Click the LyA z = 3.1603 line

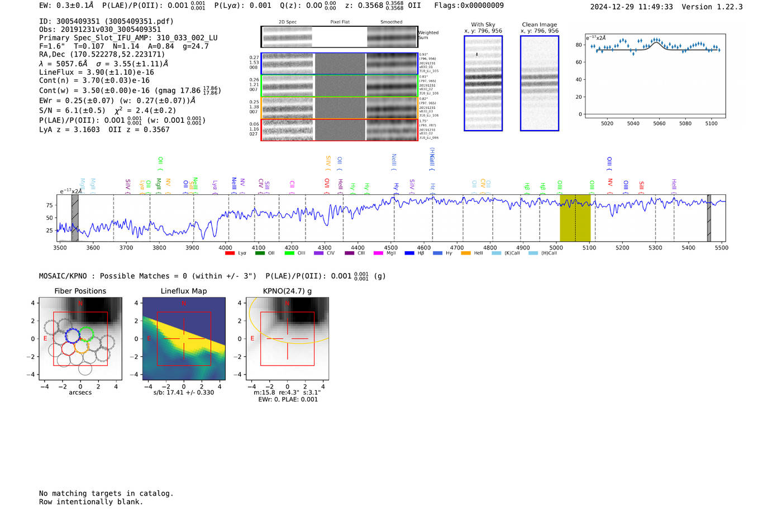coord(104,130)
